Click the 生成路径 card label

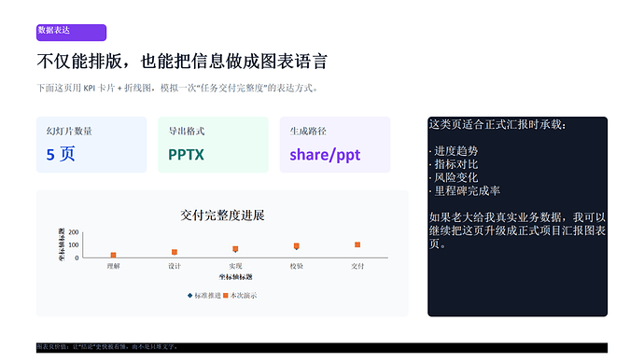308,131
